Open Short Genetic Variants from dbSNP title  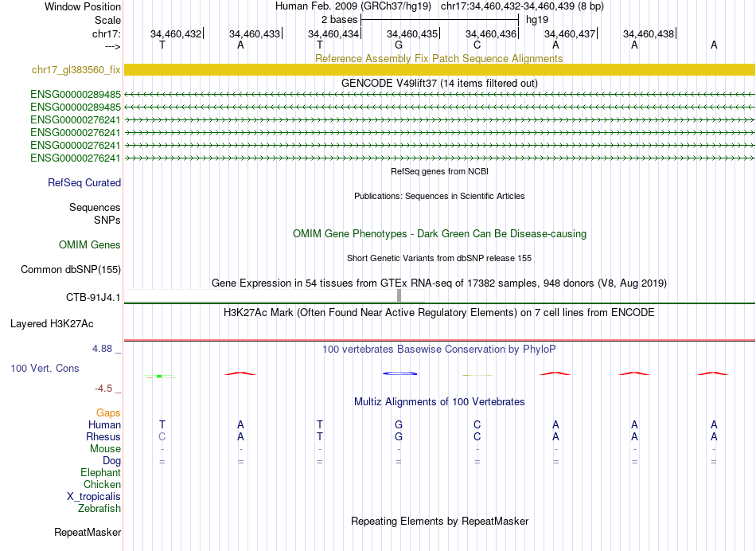point(439,258)
